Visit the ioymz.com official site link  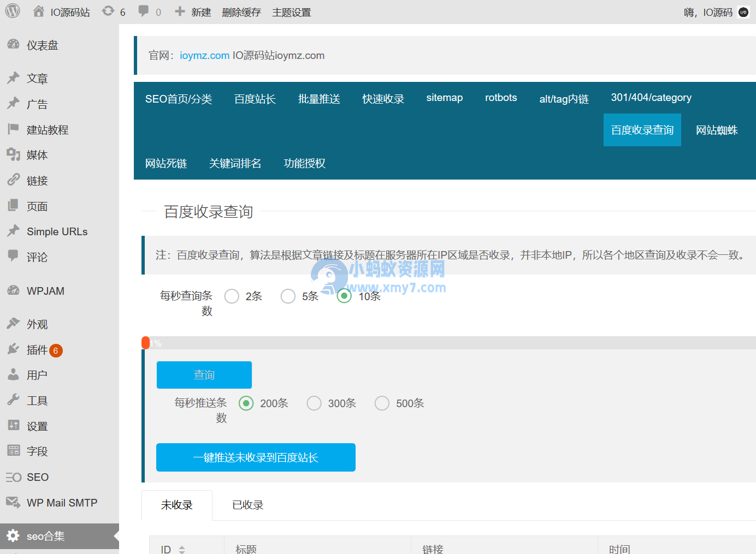point(204,55)
